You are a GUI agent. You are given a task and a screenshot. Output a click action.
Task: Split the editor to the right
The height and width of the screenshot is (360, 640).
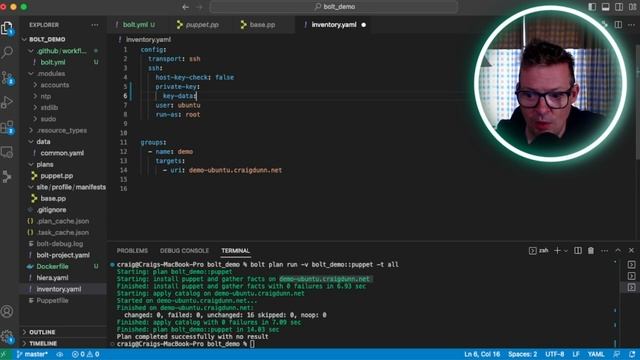(618, 25)
